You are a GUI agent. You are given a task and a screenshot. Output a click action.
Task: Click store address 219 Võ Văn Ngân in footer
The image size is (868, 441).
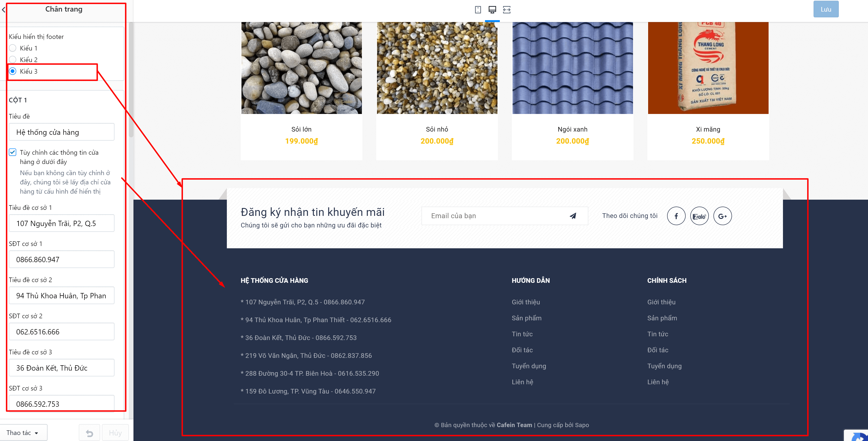(306, 356)
